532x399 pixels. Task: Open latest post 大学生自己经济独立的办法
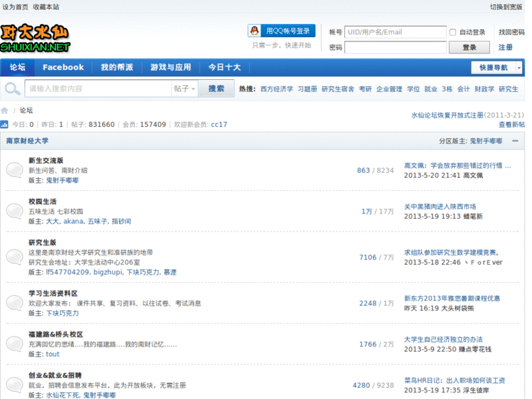[443, 339]
